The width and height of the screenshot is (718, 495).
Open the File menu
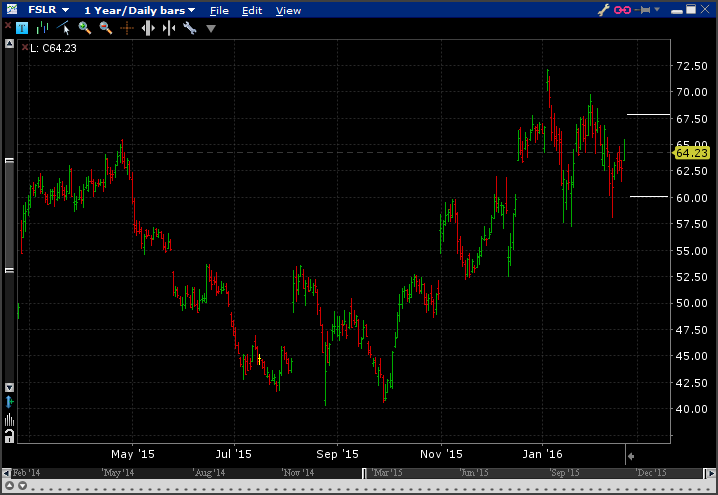coord(219,10)
